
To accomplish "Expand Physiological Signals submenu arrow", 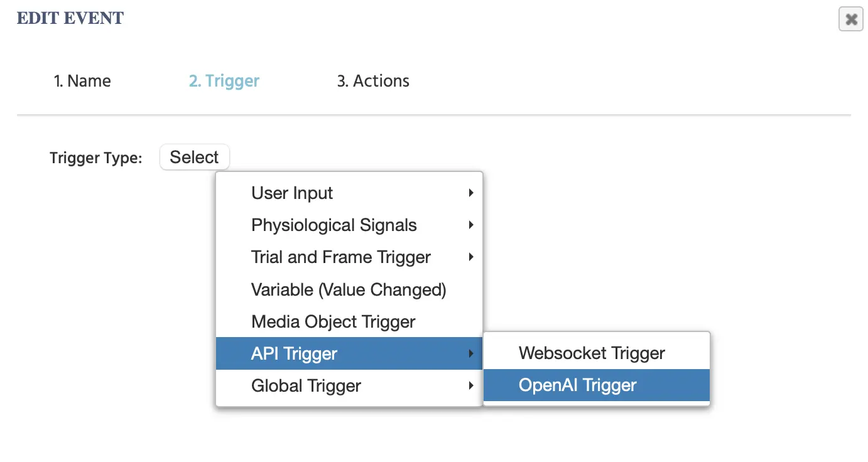I will click(471, 225).
